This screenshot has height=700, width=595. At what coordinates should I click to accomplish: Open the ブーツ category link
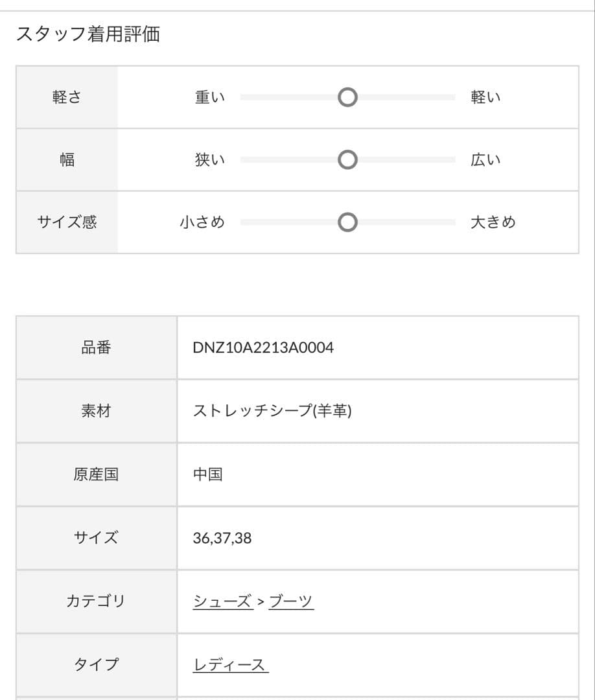pyautogui.click(x=291, y=601)
